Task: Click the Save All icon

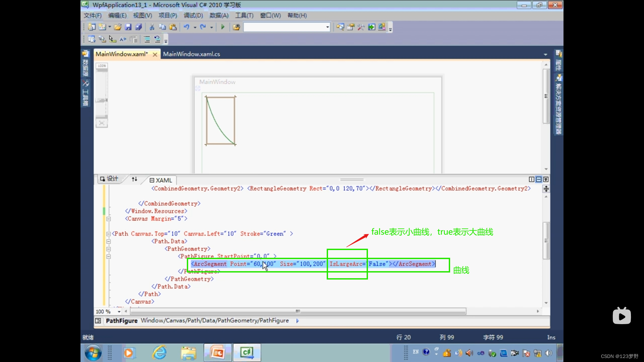Action: click(139, 27)
